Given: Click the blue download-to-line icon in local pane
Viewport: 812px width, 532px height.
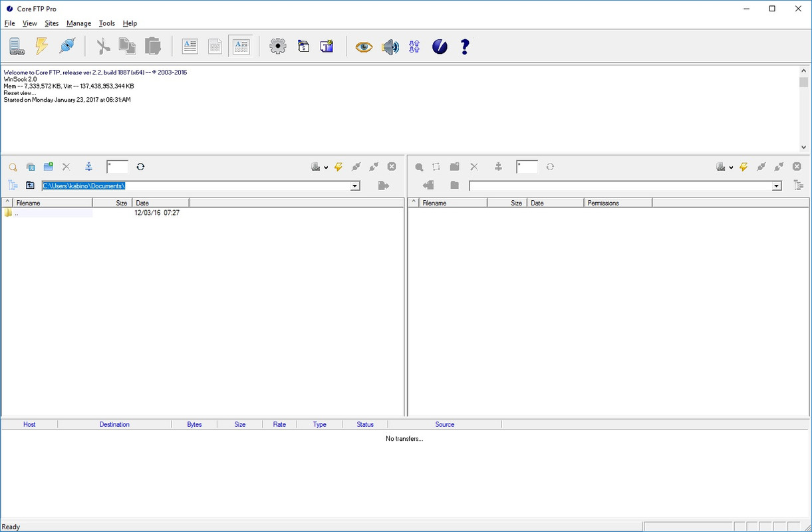Looking at the screenshot, I should [x=88, y=167].
